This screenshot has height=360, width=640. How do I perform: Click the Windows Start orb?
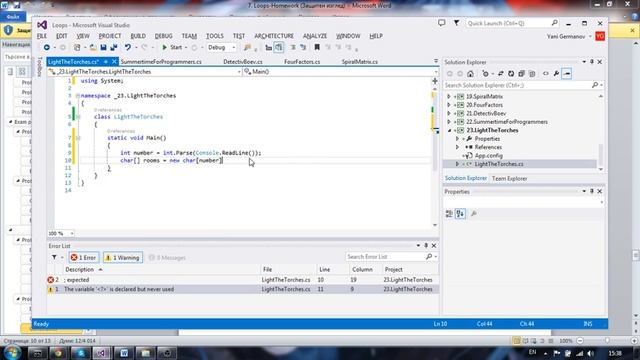11,352
